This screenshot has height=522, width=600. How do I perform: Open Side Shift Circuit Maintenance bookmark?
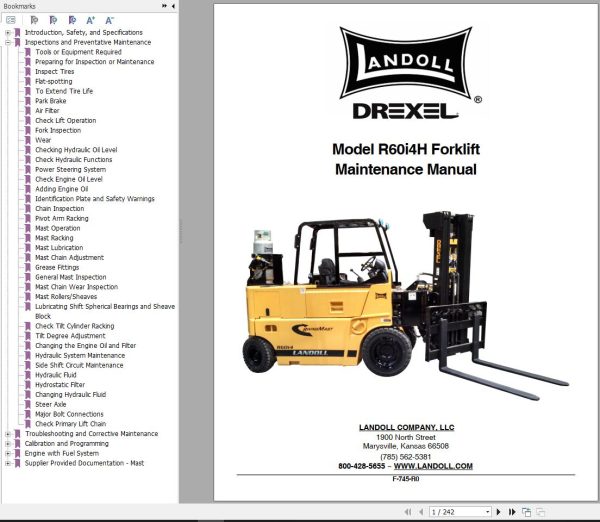(x=79, y=365)
